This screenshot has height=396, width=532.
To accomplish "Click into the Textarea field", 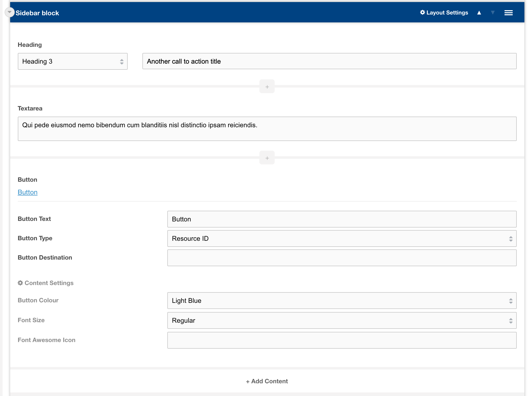I will click(267, 129).
